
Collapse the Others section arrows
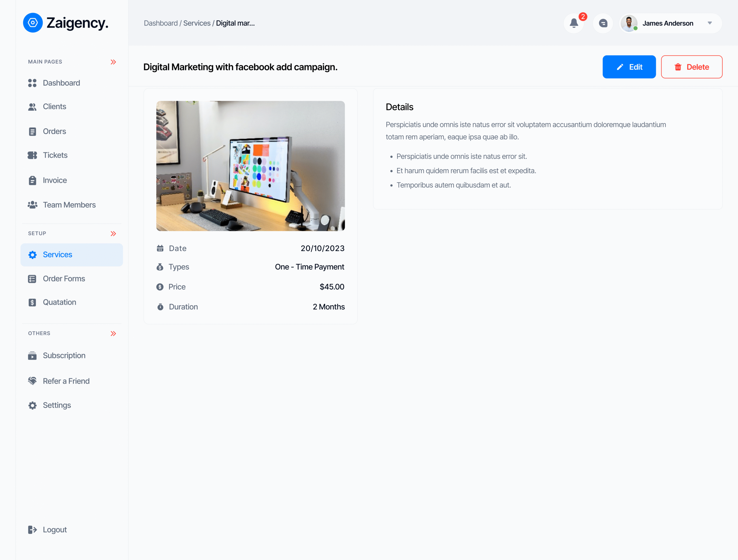click(113, 333)
